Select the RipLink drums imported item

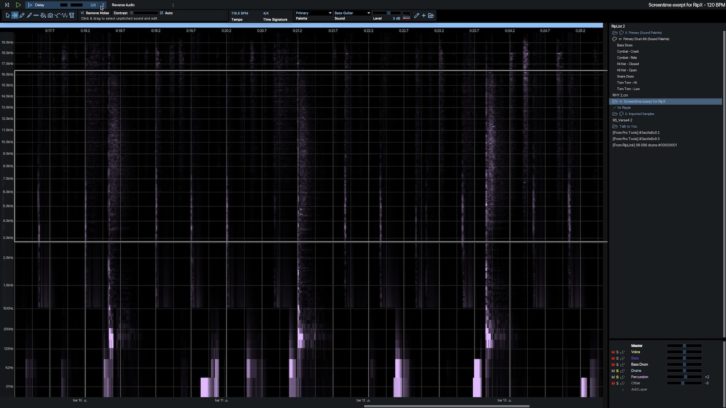click(644, 145)
